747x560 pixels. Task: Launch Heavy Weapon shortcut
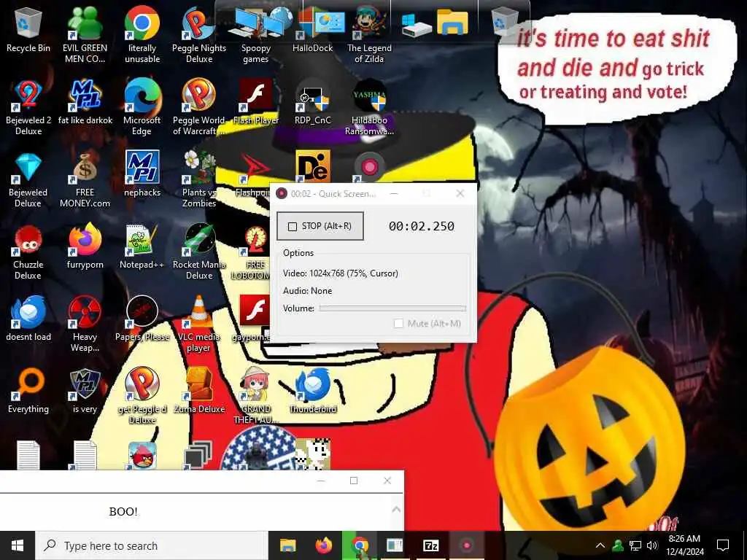coord(85,324)
